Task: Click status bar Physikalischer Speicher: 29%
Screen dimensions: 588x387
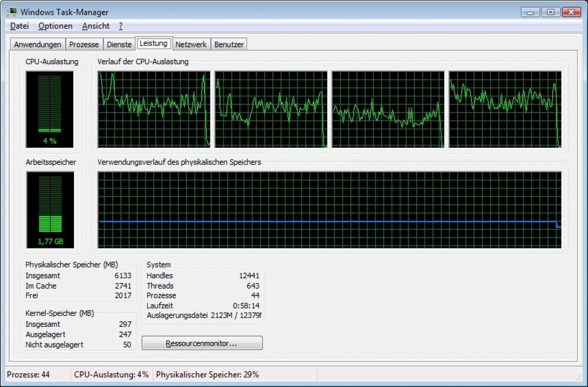Action: [x=208, y=375]
